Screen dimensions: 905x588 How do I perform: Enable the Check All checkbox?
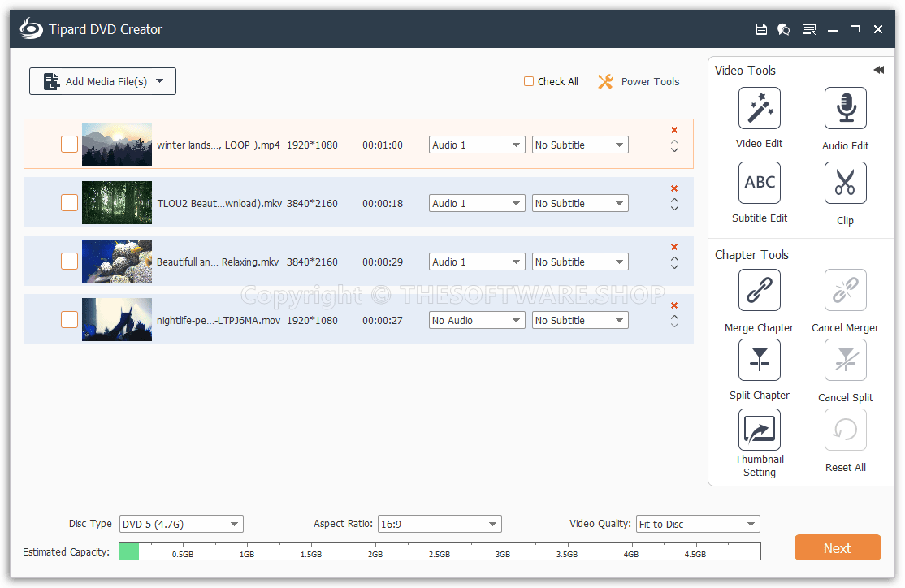click(x=529, y=81)
